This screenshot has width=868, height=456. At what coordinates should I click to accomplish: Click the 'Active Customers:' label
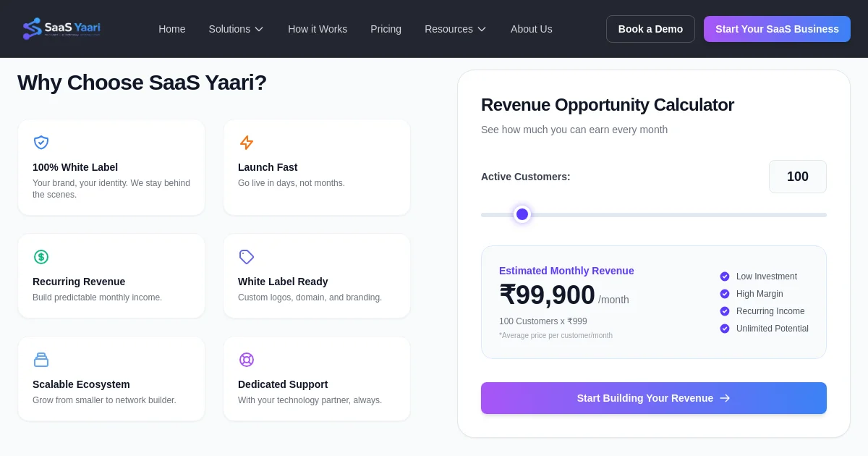pyautogui.click(x=526, y=177)
